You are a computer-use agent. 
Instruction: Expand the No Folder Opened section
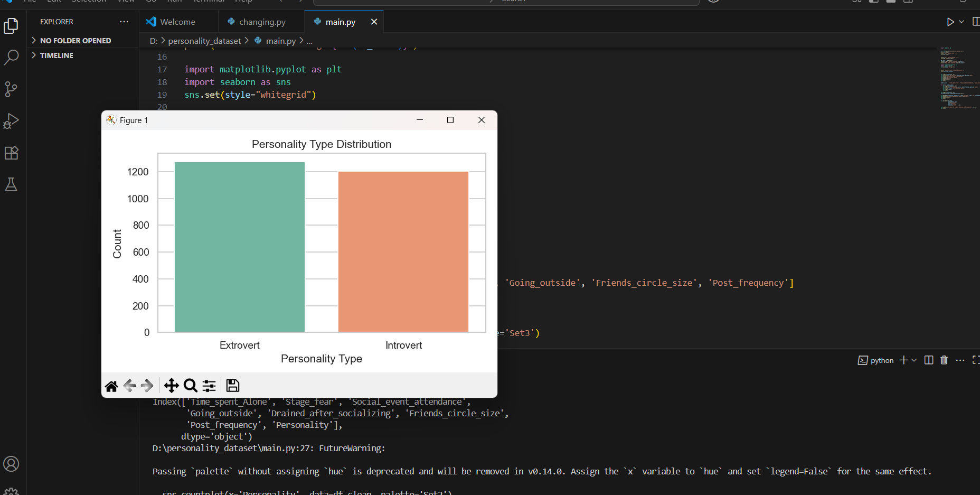75,41
